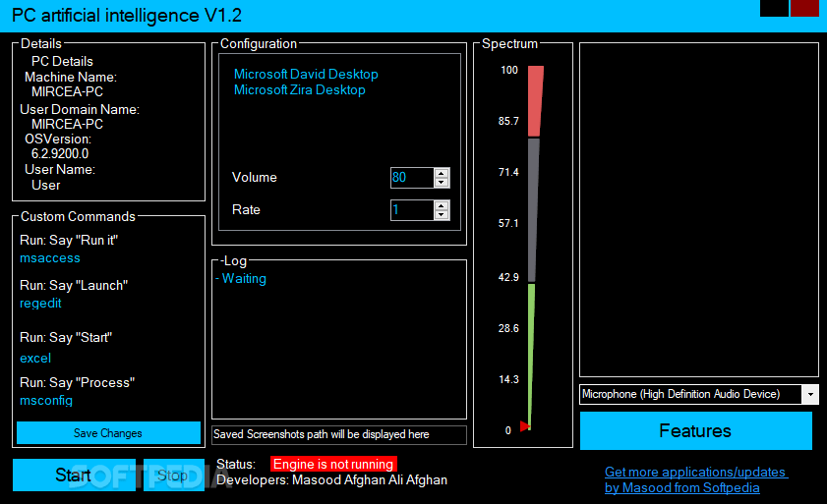Click the red segment of spectrum bar
827x504 pixels.
[x=535, y=101]
